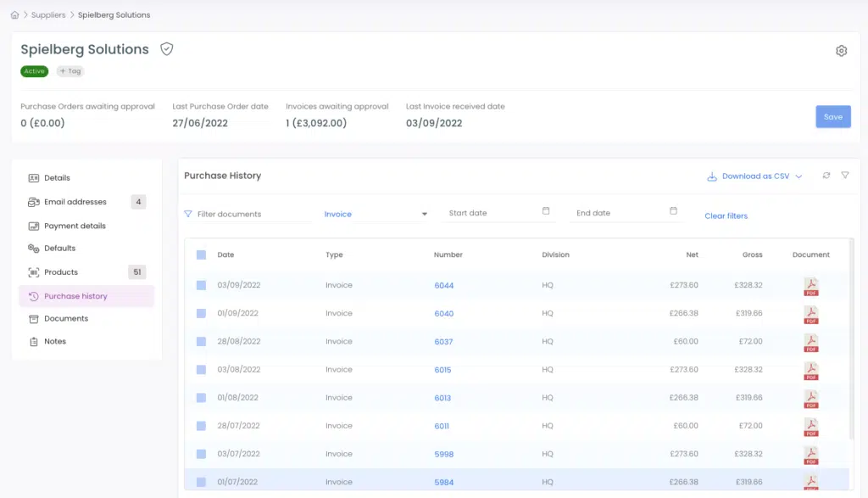The image size is (868, 498).
Task: Click the Clear filters link
Action: (x=726, y=216)
